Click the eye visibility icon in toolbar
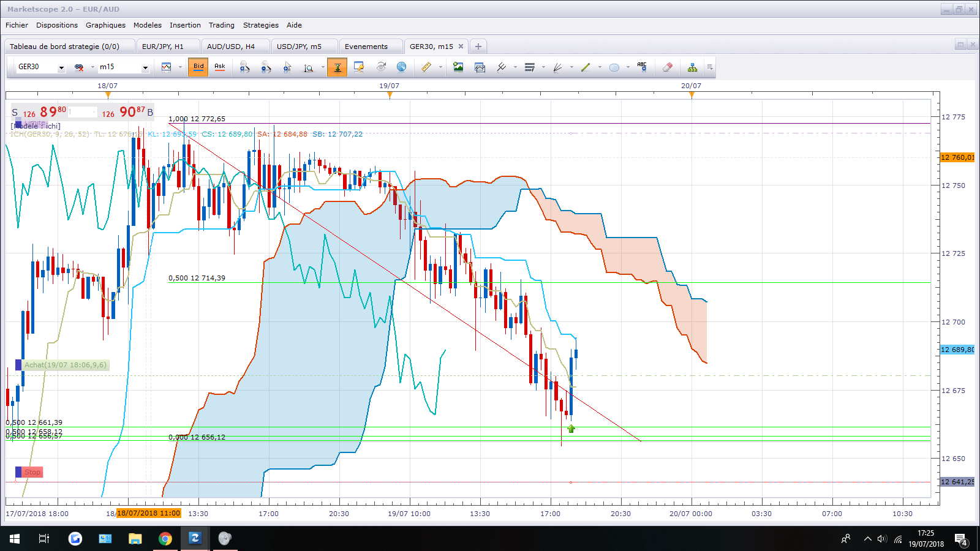980x551 pixels. click(x=381, y=67)
